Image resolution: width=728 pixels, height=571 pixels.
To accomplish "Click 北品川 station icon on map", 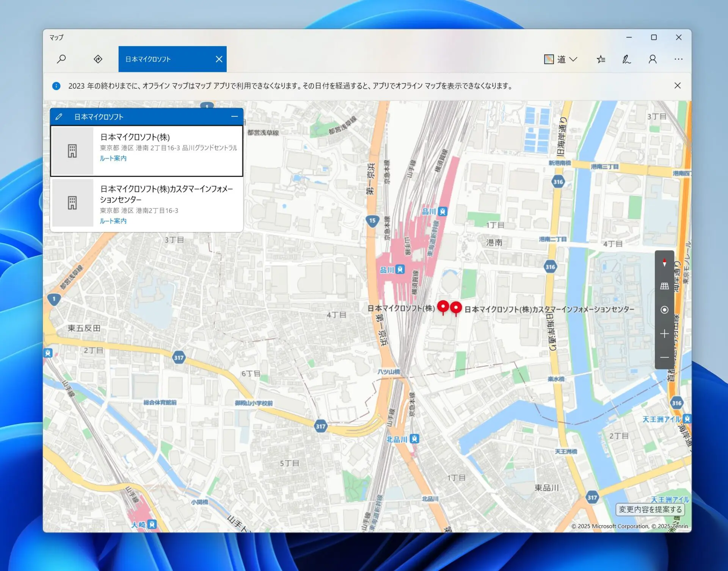I will tap(415, 439).
